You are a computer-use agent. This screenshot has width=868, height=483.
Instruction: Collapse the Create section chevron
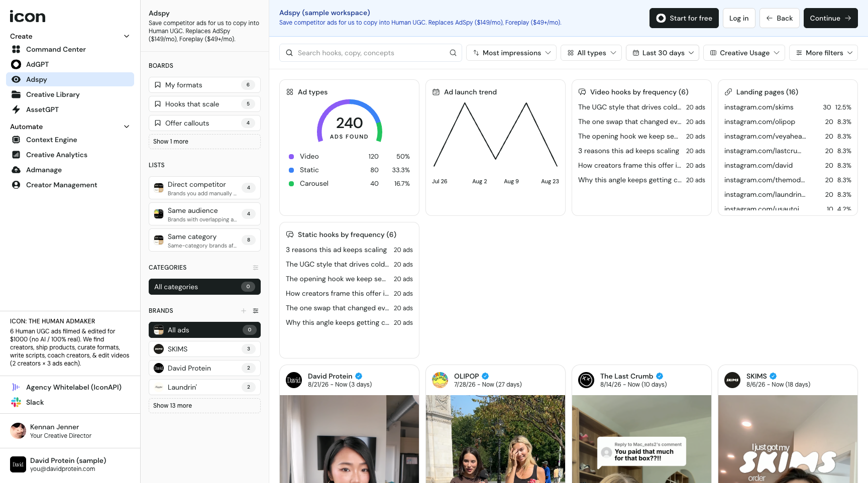tap(127, 36)
